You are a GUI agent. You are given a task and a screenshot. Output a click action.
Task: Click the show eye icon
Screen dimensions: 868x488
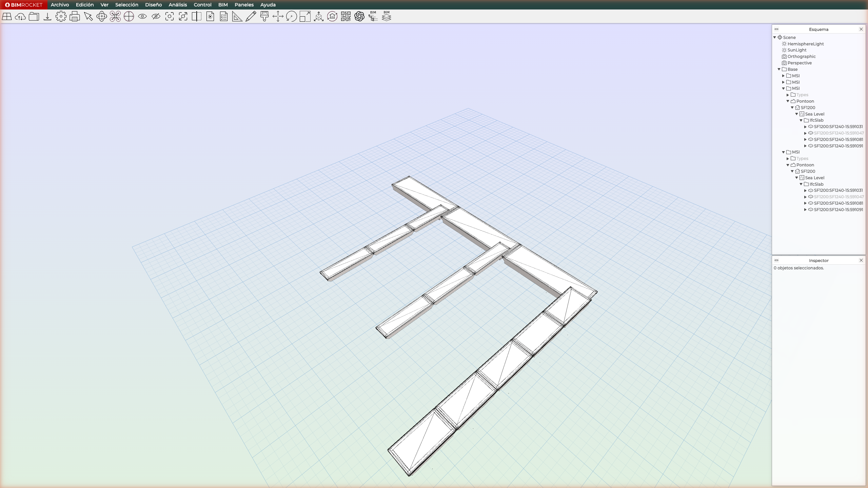(142, 16)
